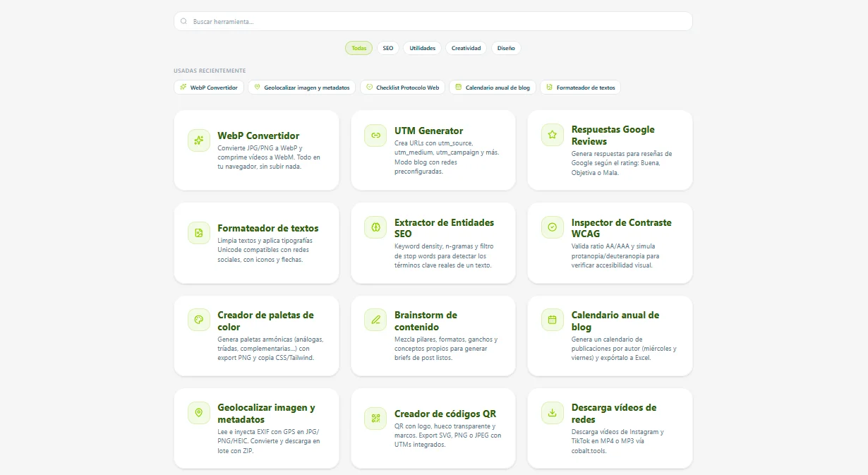Click the Descarga vídeos de redes download icon

click(553, 413)
